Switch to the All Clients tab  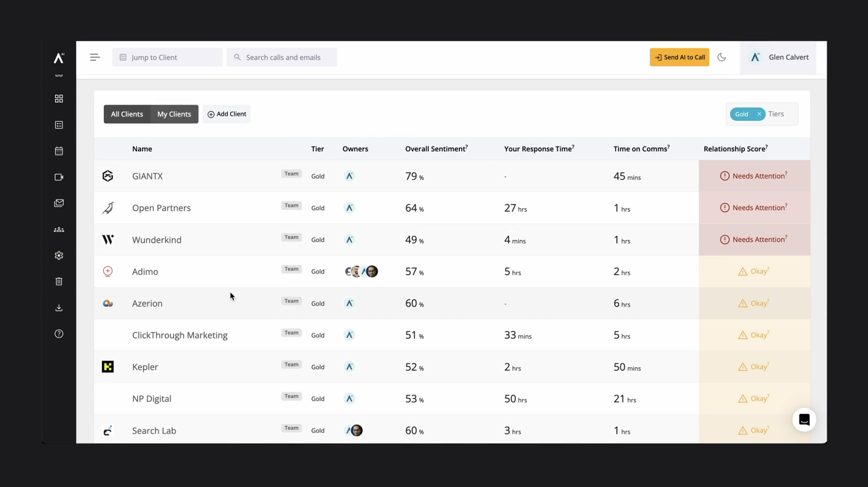coord(127,114)
